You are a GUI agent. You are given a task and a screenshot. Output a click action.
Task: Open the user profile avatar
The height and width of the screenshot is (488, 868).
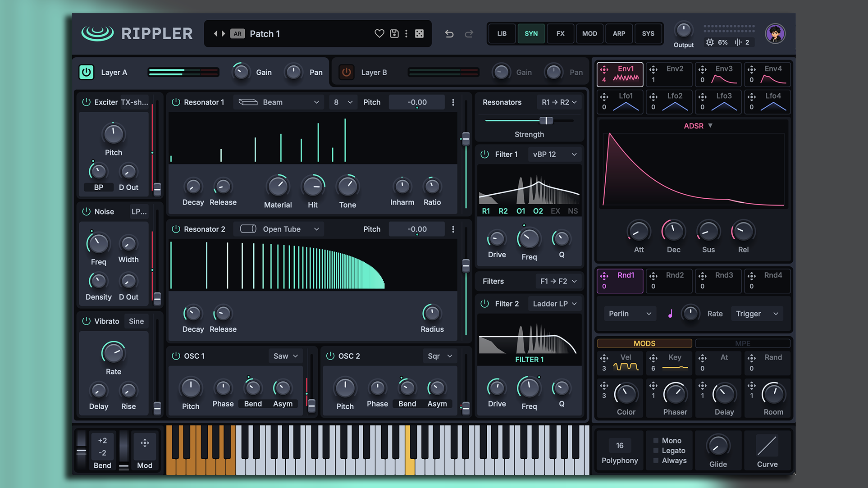point(775,33)
